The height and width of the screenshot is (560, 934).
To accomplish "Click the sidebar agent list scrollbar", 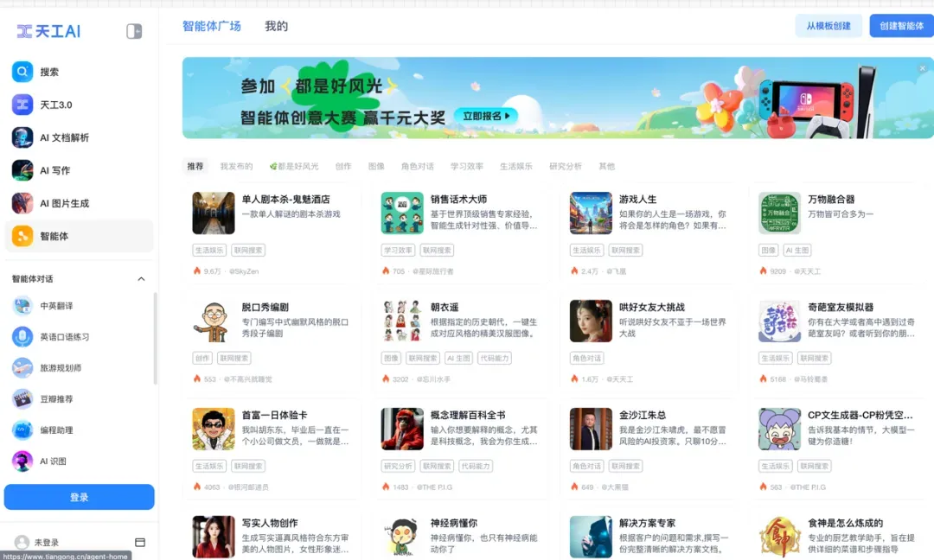I will [156, 338].
